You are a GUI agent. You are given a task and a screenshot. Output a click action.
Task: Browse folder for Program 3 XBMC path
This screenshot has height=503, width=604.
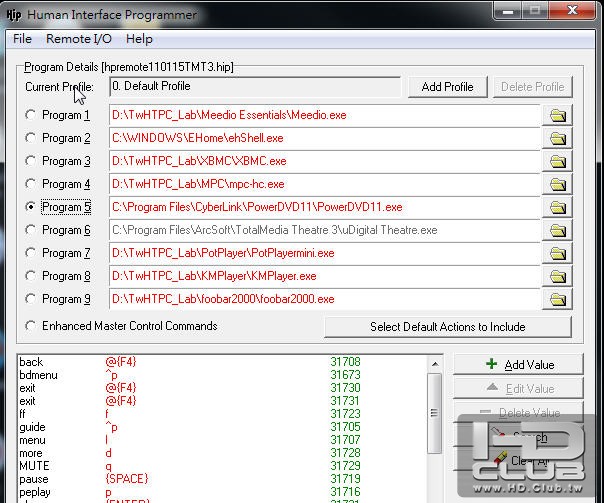pos(557,161)
